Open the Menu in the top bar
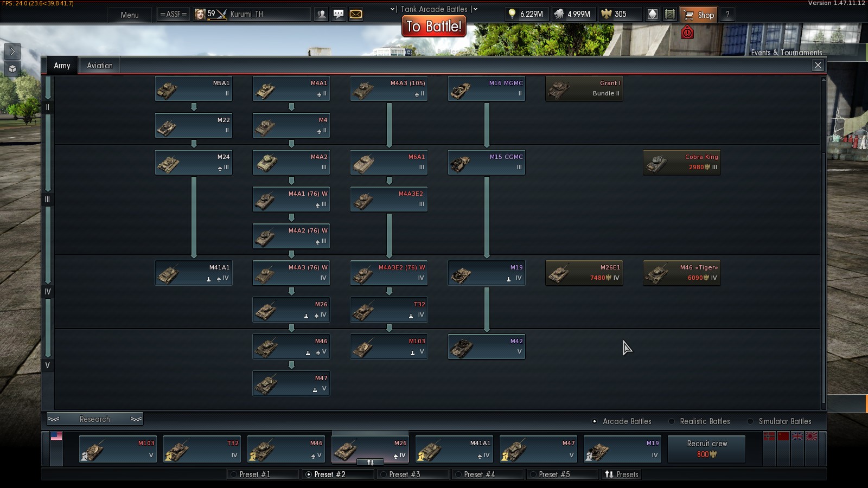This screenshot has height=488, width=868. [130, 15]
